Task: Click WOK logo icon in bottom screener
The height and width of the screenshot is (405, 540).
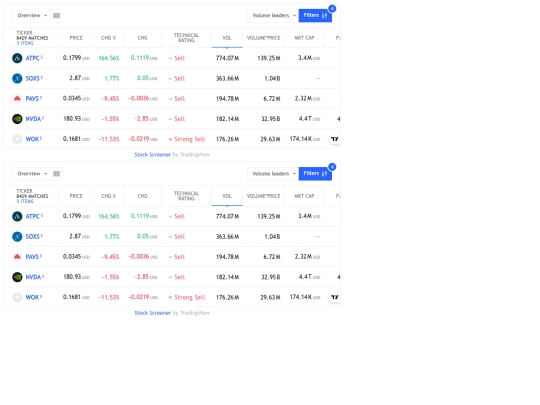Action: (17, 297)
